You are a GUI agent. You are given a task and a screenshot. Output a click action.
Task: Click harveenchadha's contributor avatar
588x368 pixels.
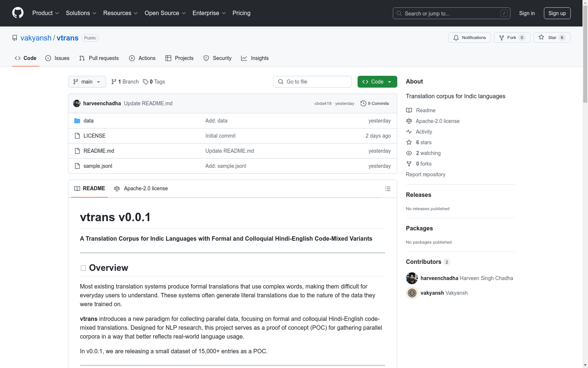pos(412,278)
